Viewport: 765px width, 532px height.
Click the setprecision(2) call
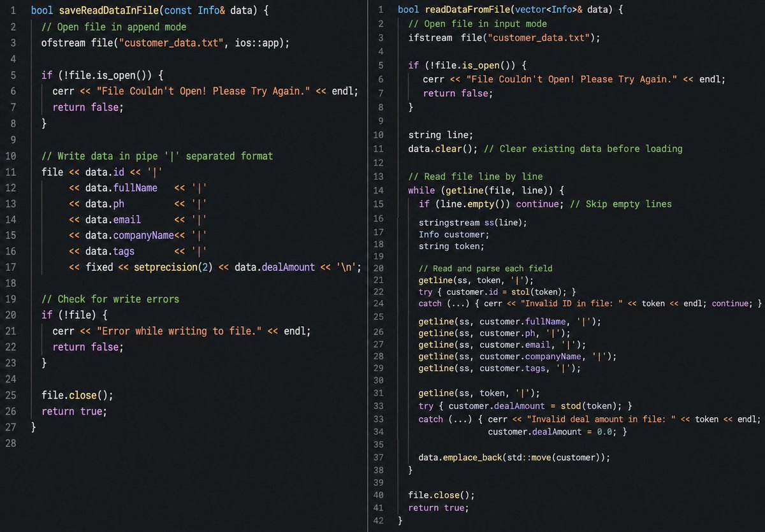pos(173,267)
